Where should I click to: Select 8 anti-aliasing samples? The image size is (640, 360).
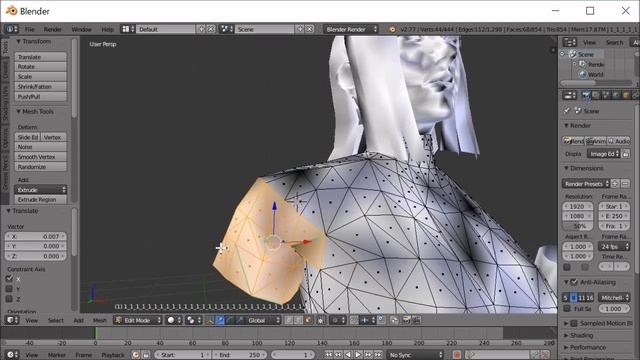(573, 298)
